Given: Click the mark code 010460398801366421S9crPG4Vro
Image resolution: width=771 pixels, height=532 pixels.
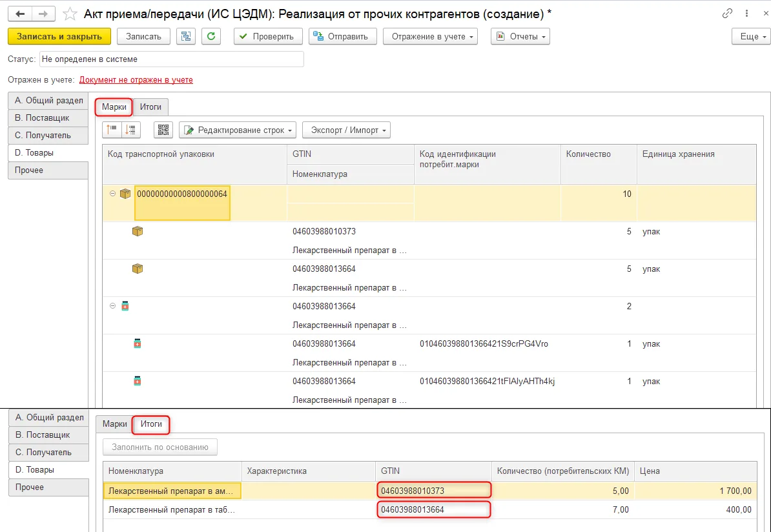Looking at the screenshot, I should click(x=484, y=343).
